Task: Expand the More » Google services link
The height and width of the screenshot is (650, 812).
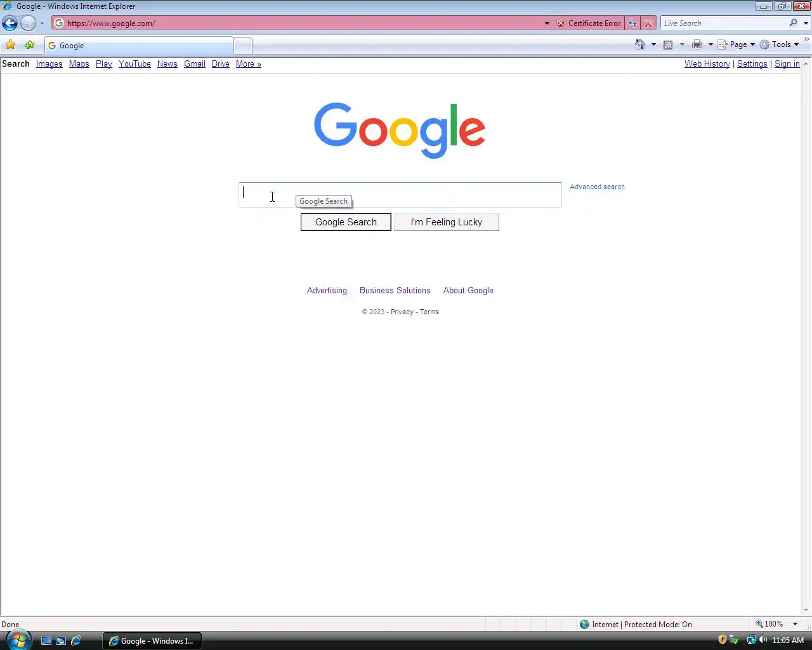Action: click(249, 64)
